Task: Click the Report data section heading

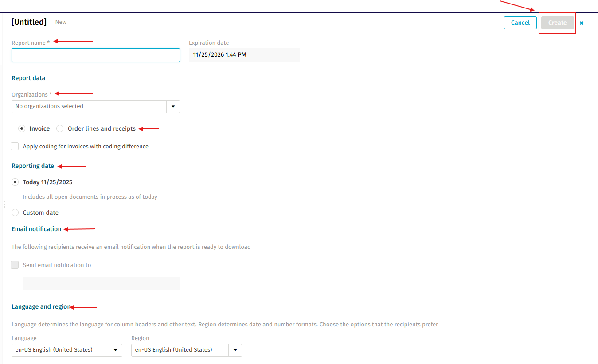Action: (x=28, y=78)
